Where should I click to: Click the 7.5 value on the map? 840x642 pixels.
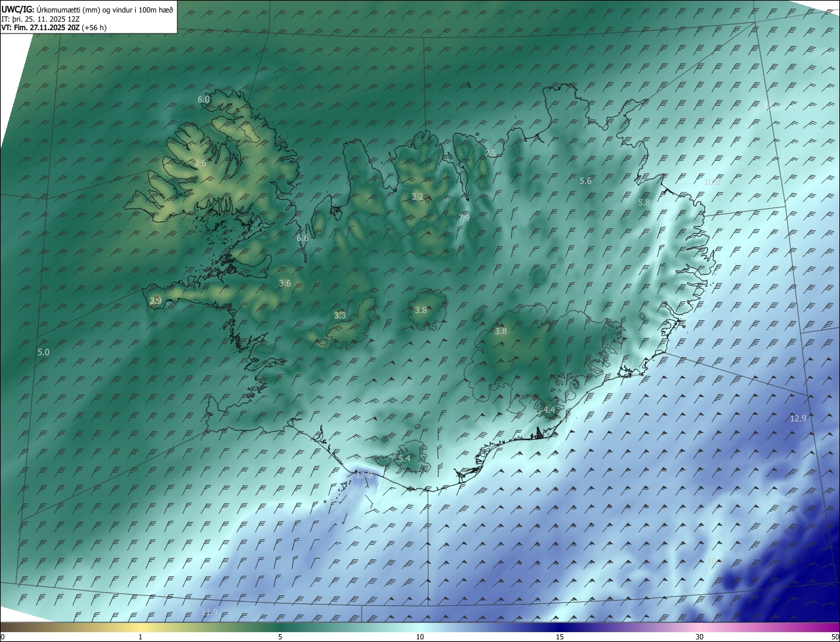pyautogui.click(x=490, y=153)
